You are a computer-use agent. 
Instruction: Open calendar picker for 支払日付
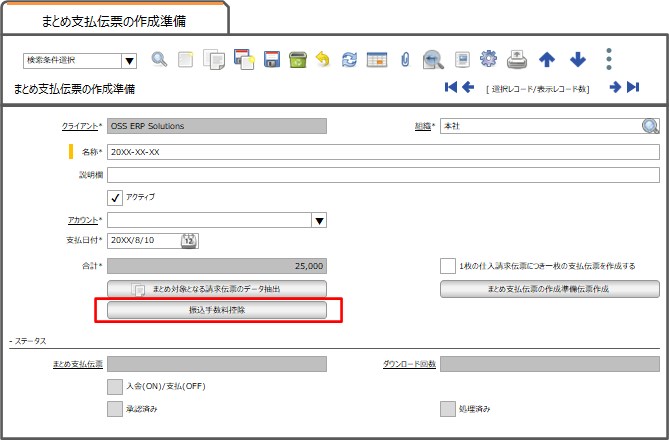coord(189,241)
